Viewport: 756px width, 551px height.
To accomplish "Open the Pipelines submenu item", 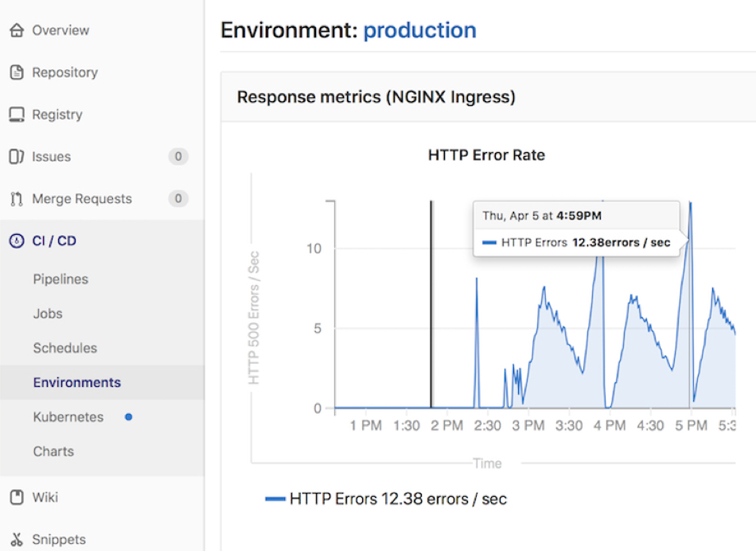I will click(x=60, y=279).
